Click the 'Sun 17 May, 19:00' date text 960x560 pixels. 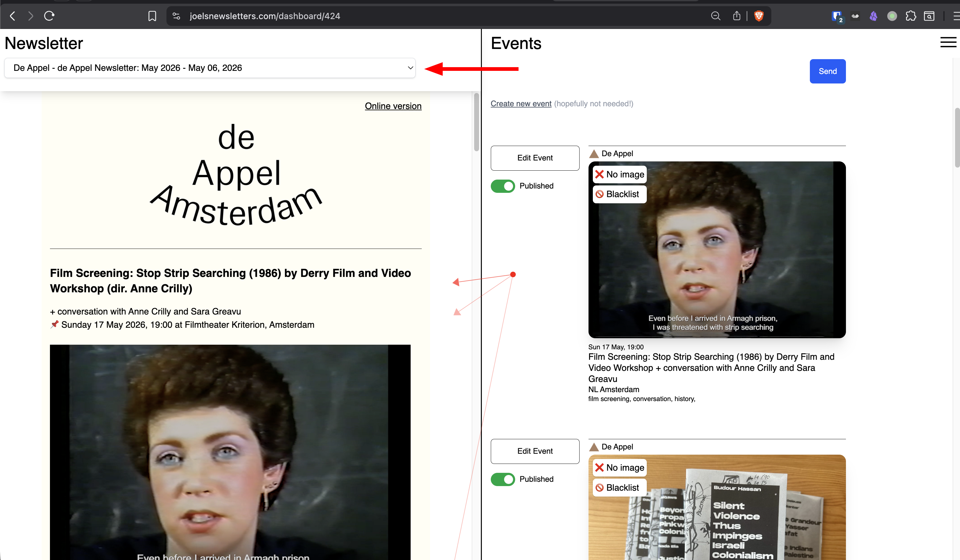coord(616,347)
